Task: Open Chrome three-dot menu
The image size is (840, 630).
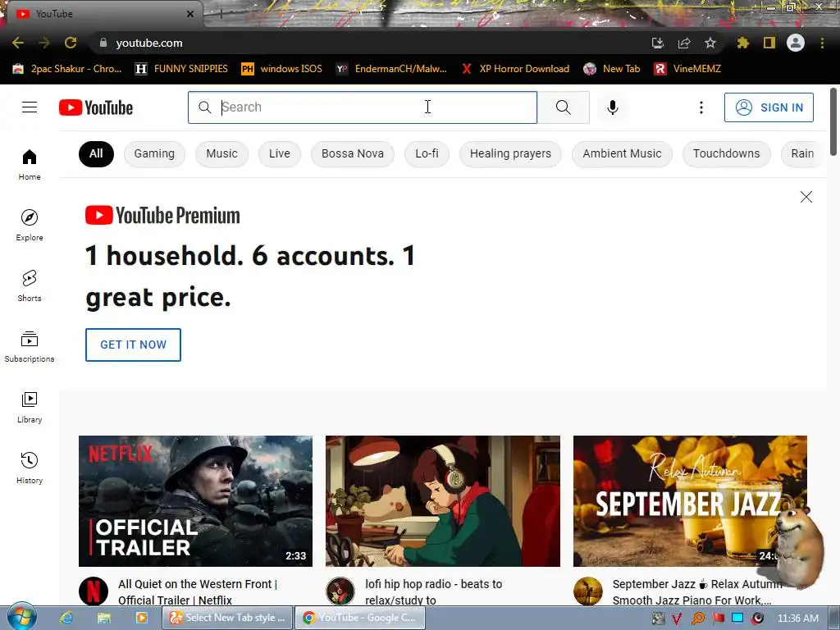Action: coord(822,43)
